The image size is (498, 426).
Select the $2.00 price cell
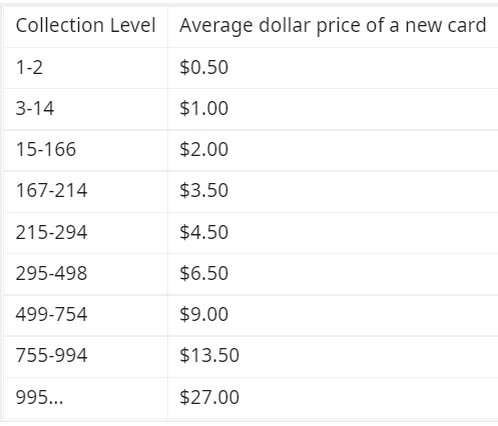[x=333, y=150]
